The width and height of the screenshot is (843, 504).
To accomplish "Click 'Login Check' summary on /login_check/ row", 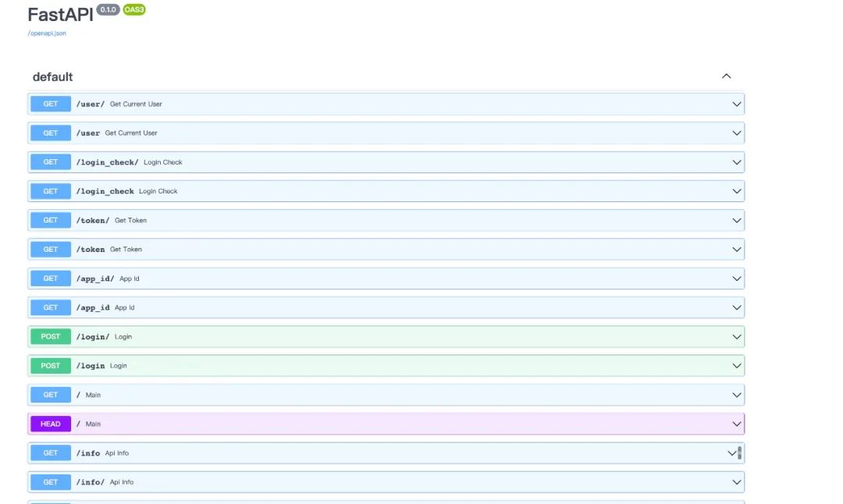I will 163,162.
